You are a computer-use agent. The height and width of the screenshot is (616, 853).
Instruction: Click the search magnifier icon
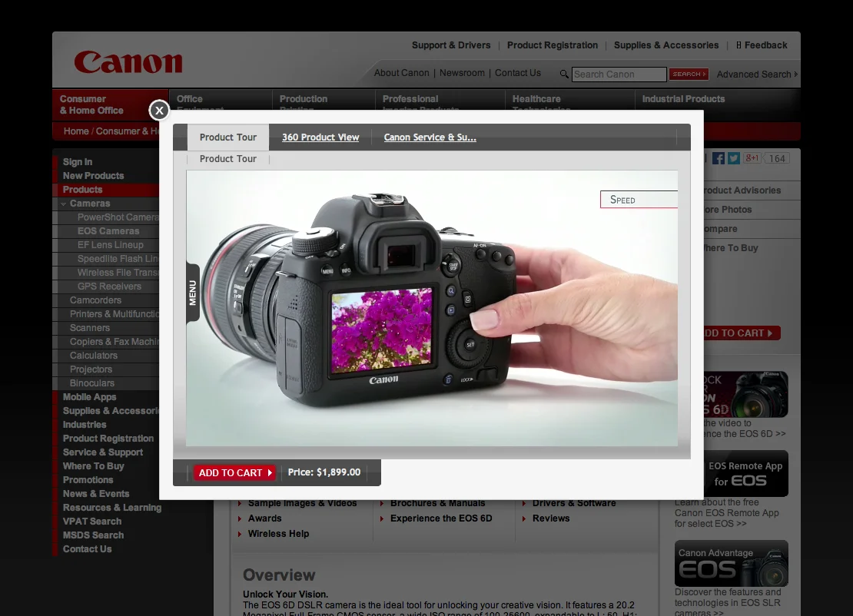(x=564, y=74)
